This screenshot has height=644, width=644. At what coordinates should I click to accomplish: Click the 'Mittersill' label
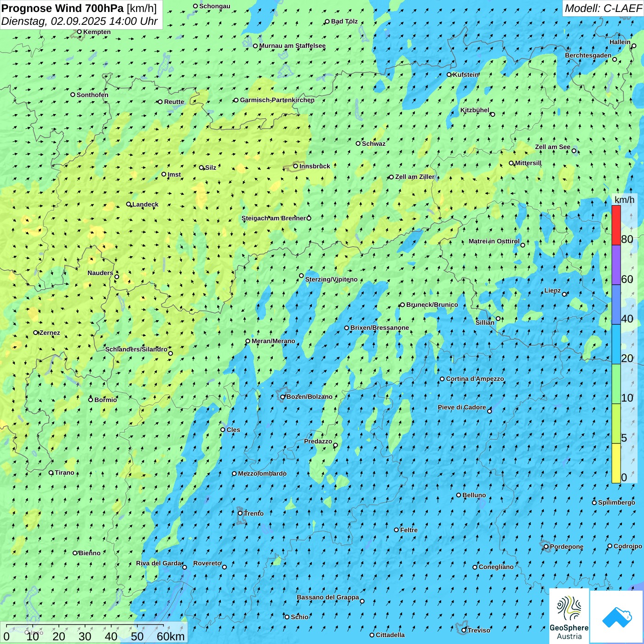(528, 163)
